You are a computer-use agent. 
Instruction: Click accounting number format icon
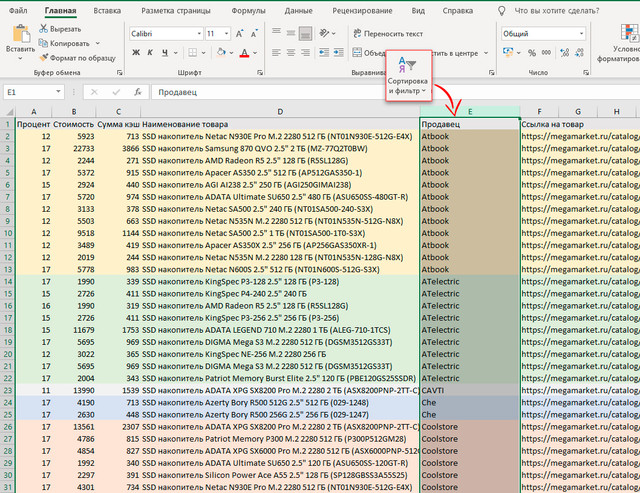pos(508,52)
